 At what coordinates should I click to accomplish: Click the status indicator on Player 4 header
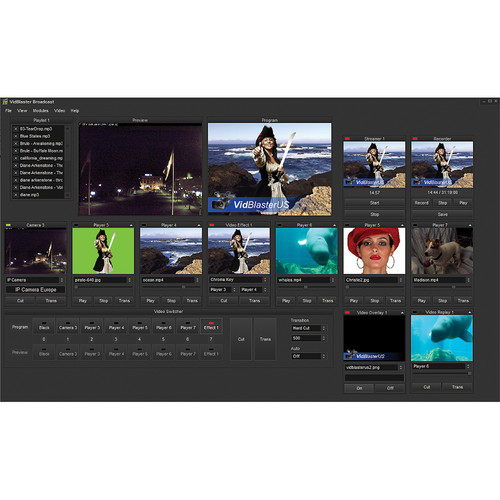point(144,225)
